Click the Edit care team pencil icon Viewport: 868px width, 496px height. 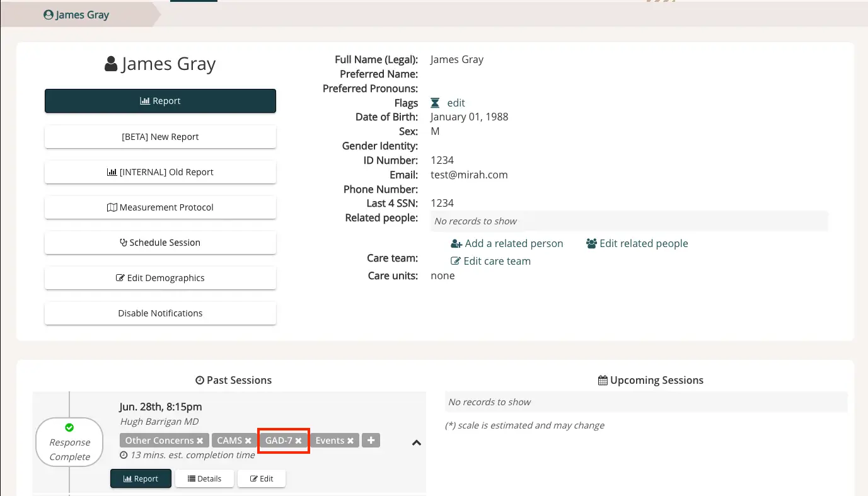tap(456, 261)
